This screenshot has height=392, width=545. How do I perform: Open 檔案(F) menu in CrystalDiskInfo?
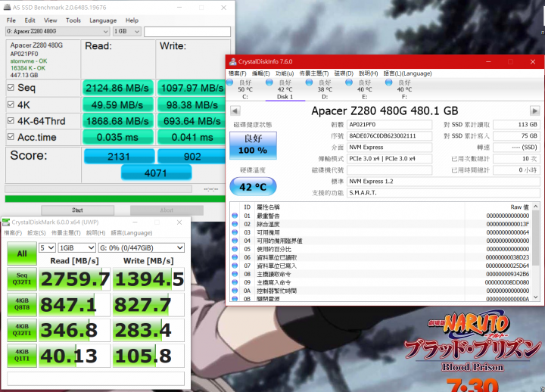(238, 73)
